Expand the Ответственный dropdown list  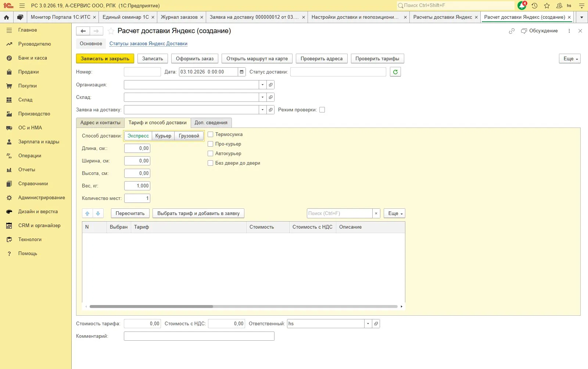coord(368,324)
